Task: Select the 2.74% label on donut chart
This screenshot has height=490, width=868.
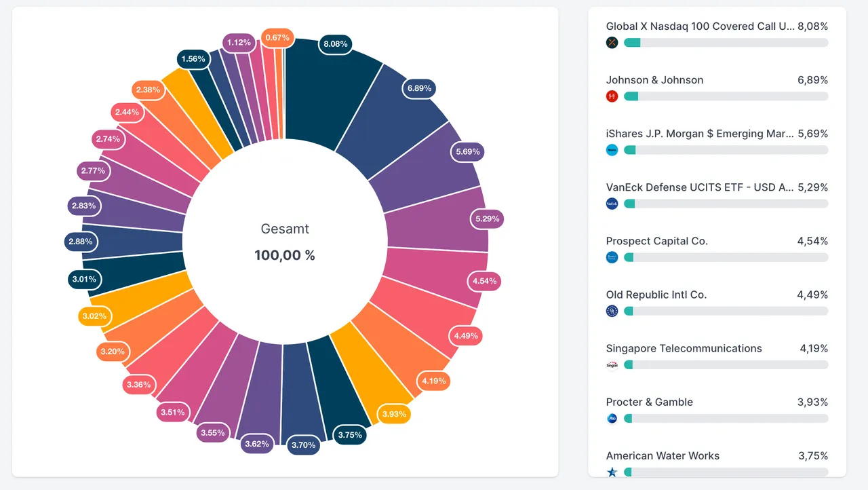Action: pos(108,139)
